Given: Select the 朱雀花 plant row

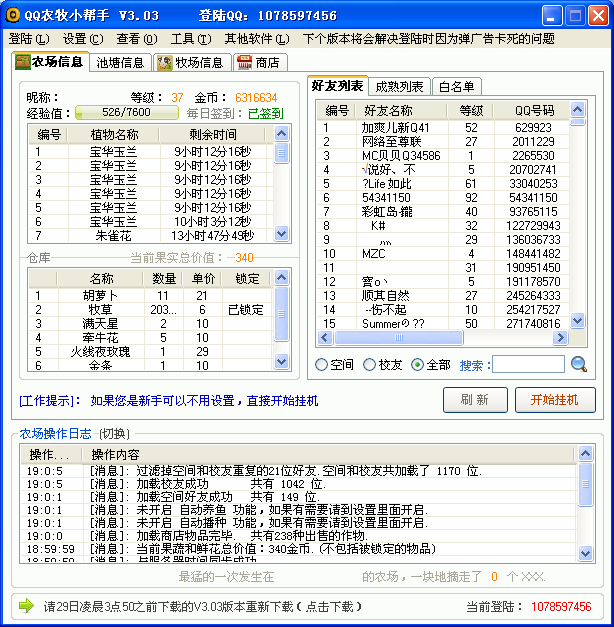Looking at the screenshot, I should pyautogui.click(x=150, y=236).
